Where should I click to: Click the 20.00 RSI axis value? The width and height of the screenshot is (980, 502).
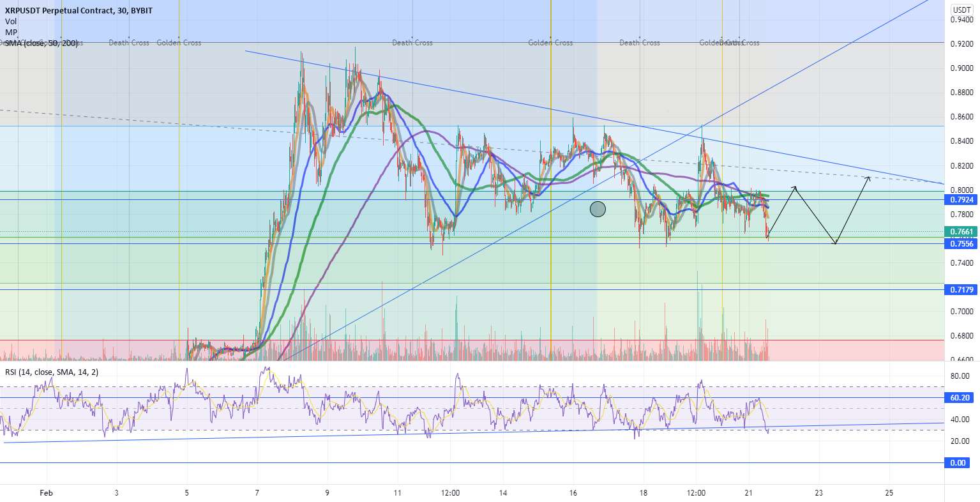coord(960,441)
